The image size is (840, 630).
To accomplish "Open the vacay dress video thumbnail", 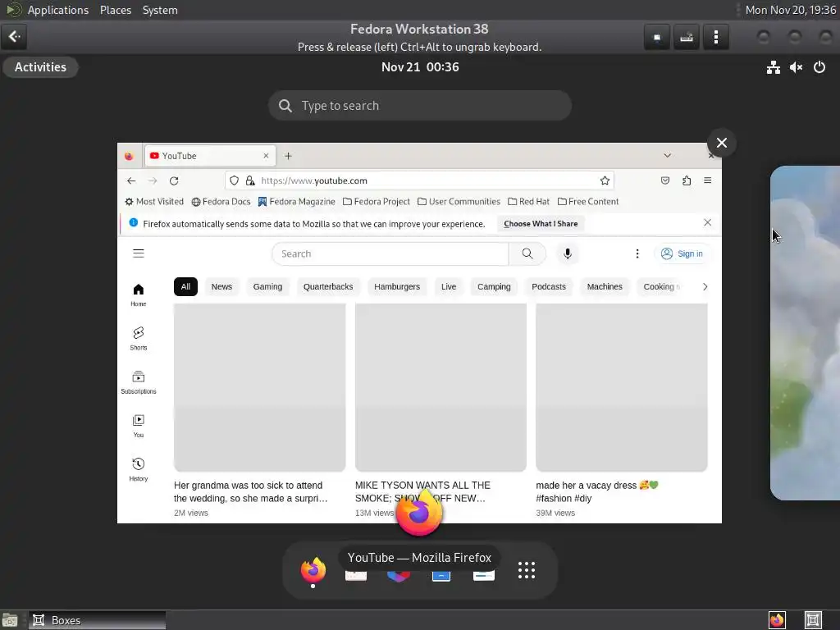I will pos(622,387).
